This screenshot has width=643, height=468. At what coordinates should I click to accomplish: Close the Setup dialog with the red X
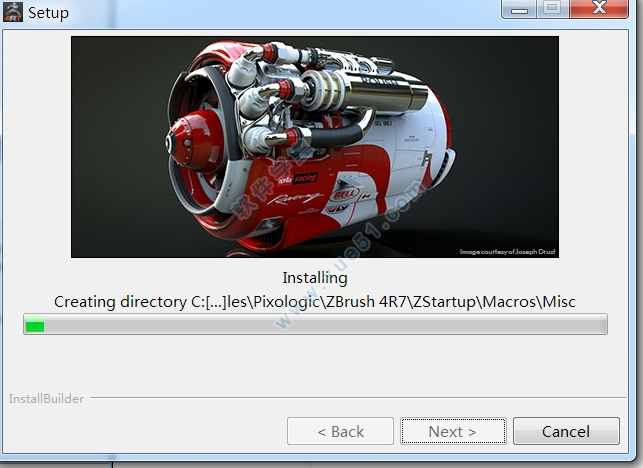[x=599, y=8]
